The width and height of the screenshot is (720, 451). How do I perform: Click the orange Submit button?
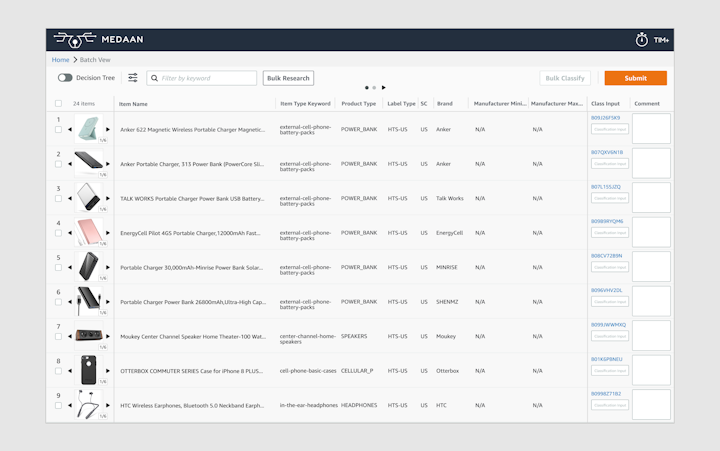pos(635,78)
